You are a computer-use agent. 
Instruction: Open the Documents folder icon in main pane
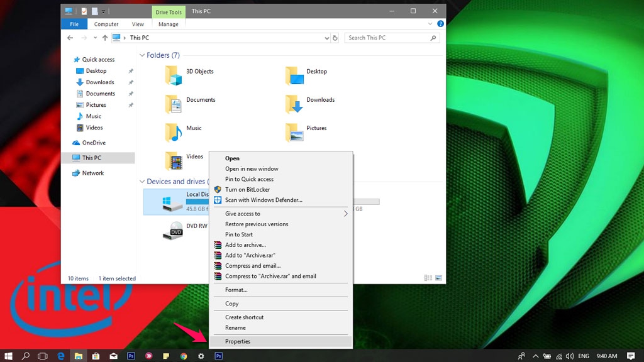(x=174, y=104)
